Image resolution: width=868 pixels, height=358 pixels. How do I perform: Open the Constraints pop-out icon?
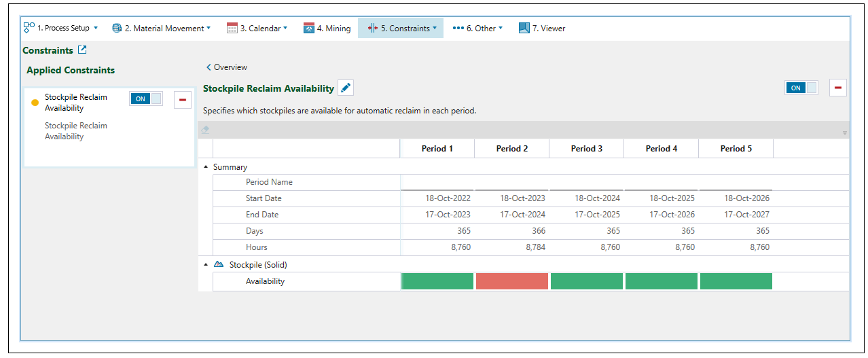click(82, 50)
